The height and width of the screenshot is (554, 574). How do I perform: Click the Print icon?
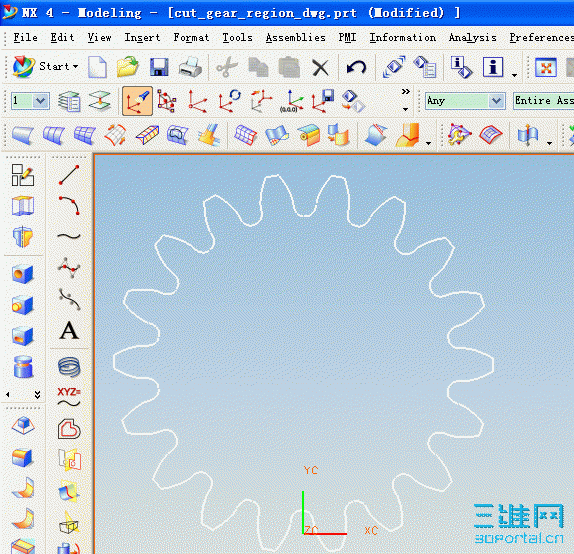[190, 67]
